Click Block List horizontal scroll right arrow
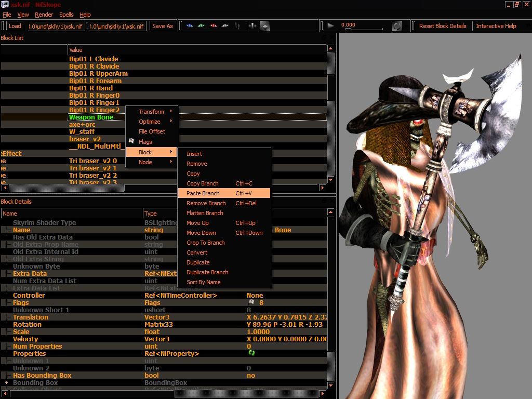This screenshot has height=399, width=532. pyautogui.click(x=322, y=188)
